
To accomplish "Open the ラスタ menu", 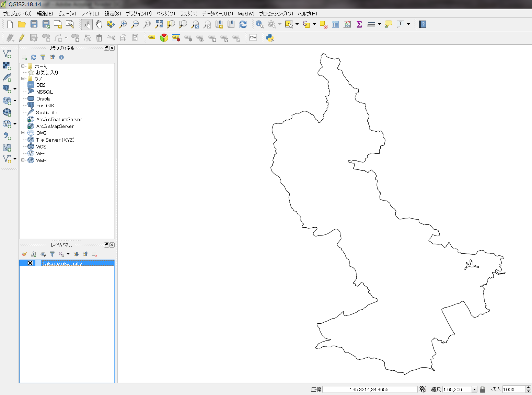I will pyautogui.click(x=188, y=14).
